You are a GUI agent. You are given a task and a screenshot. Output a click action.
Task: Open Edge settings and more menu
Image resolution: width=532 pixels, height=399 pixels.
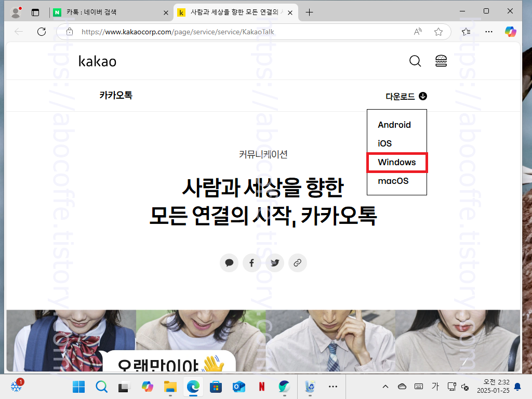point(488,32)
